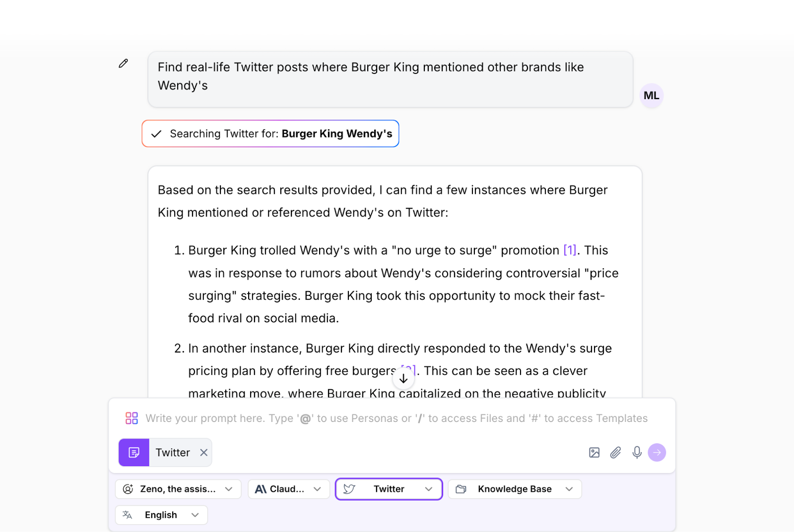Open the Twitter plugin dropdown menu

(429, 489)
